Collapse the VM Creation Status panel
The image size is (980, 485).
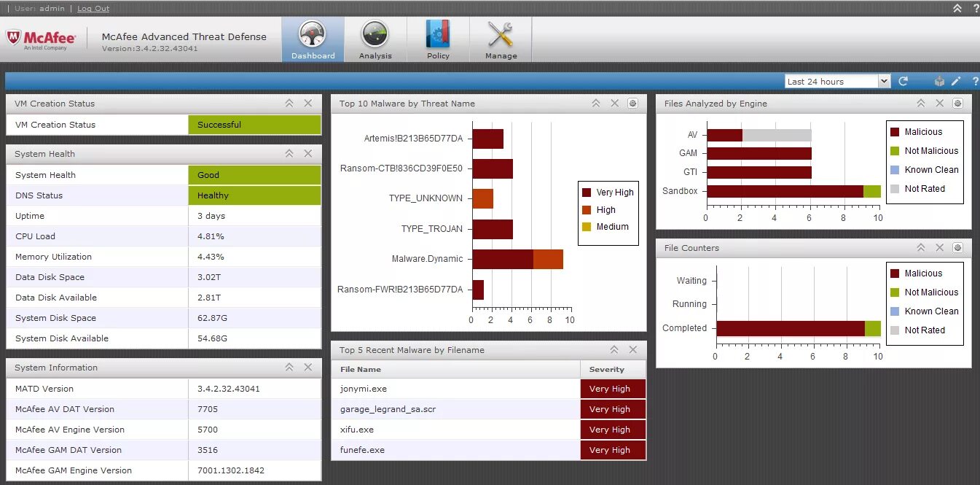tap(289, 104)
